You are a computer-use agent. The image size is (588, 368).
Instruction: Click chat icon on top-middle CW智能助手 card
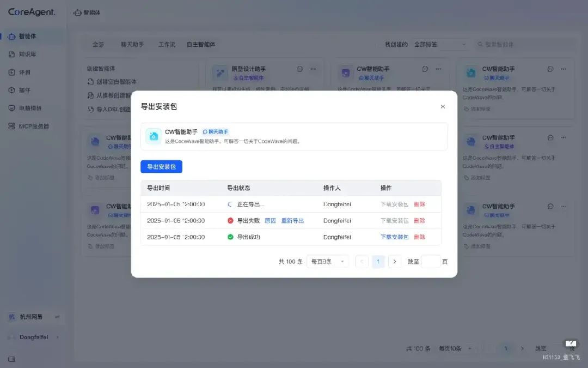click(425, 69)
